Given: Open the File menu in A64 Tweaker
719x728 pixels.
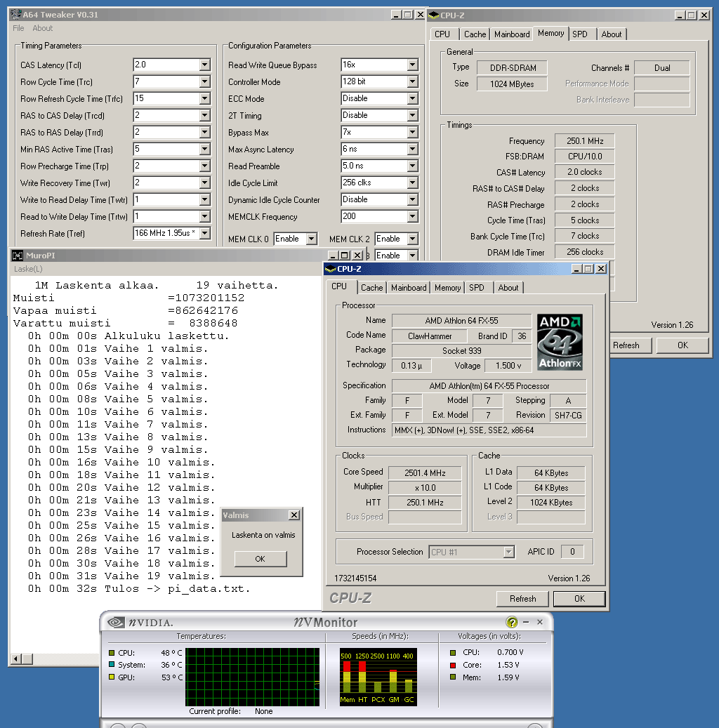Looking at the screenshot, I should [18, 28].
